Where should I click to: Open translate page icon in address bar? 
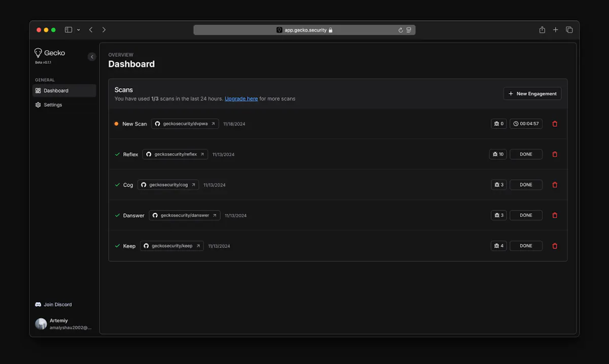pyautogui.click(x=409, y=30)
